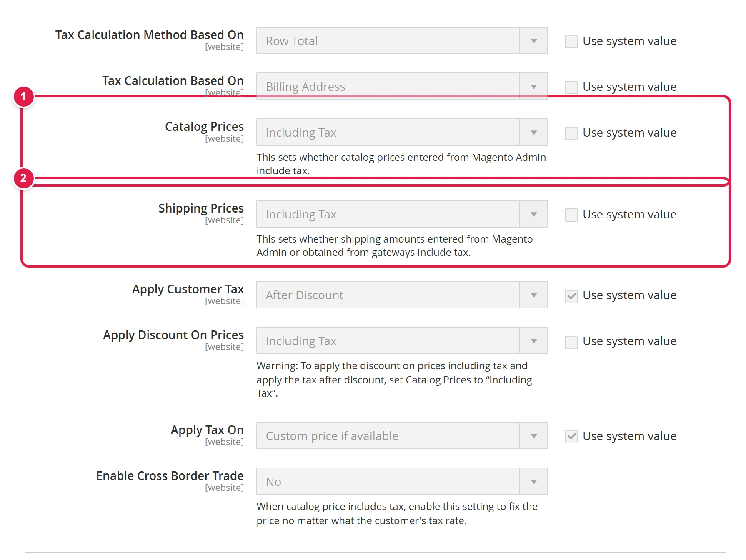
Task: Open the Shipping Prices Including Tax dropdown
Action: (402, 214)
